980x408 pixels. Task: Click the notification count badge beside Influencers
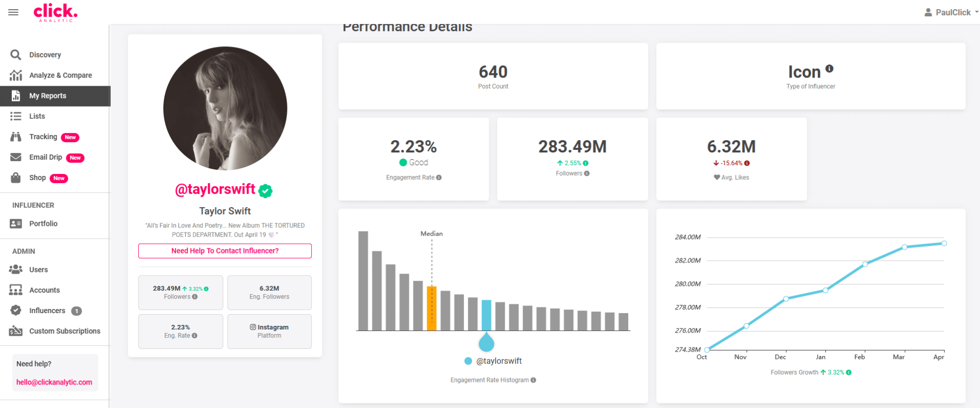(77, 311)
